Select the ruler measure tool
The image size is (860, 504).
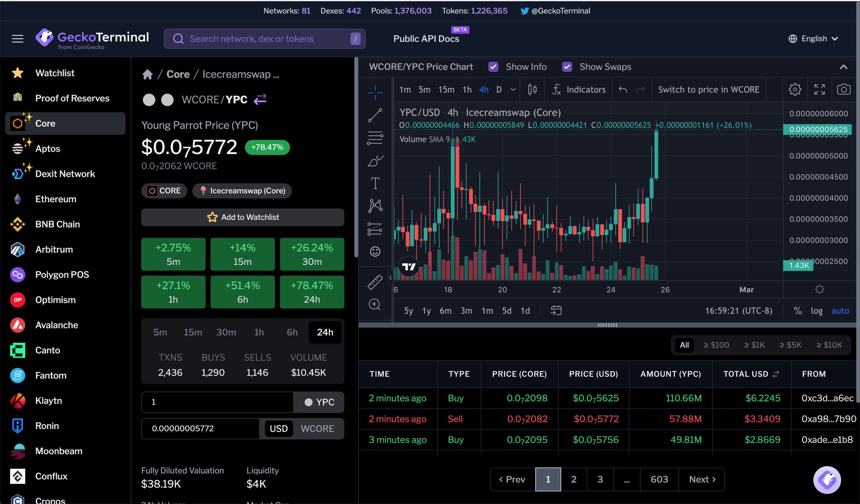point(375,282)
